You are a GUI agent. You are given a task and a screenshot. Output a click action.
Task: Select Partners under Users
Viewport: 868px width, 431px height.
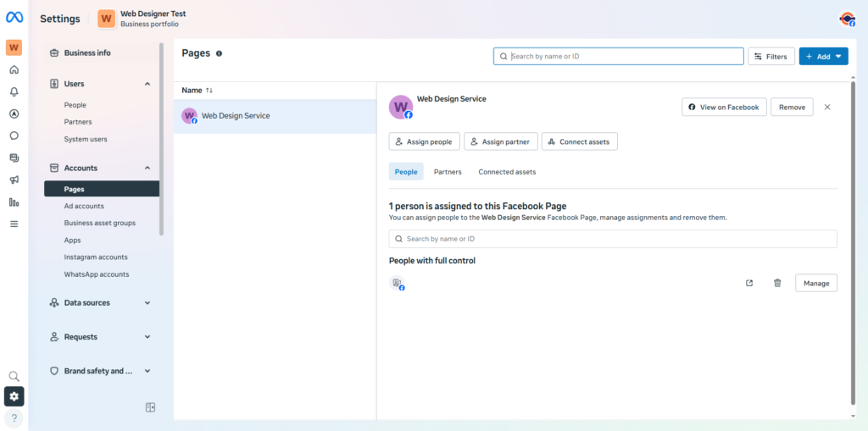(78, 122)
